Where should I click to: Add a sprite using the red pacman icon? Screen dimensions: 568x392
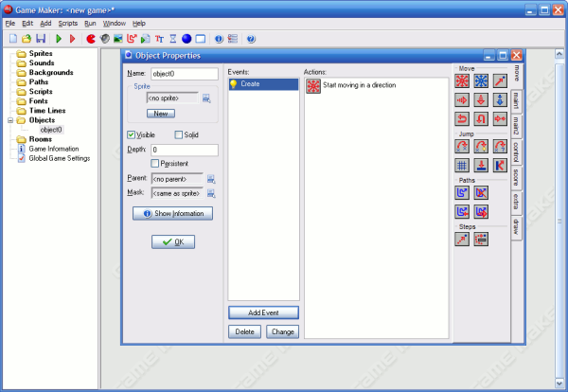tap(91, 39)
